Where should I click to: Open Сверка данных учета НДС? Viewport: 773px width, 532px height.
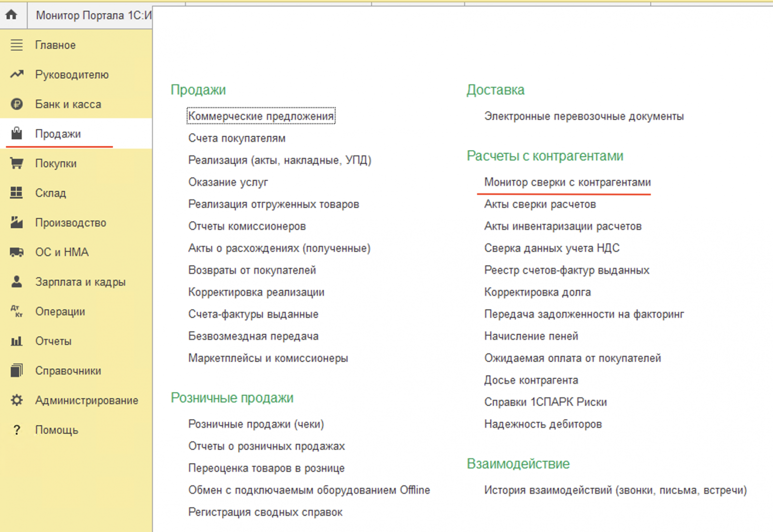click(552, 248)
